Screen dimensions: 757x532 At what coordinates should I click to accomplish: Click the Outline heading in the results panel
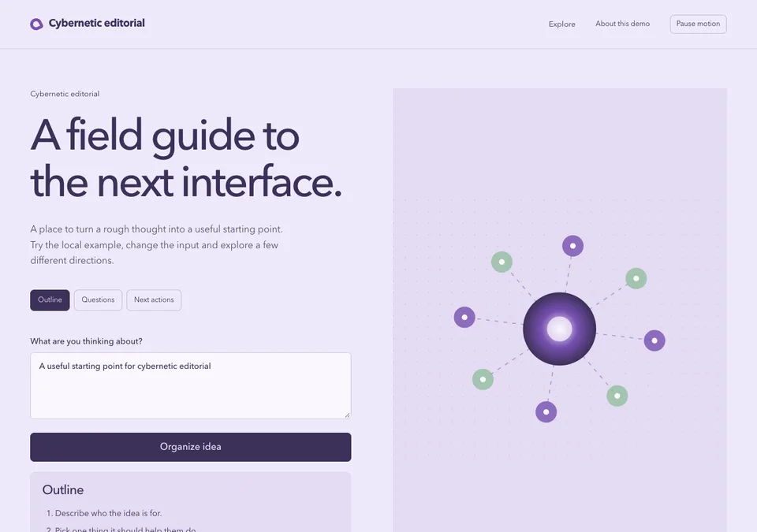[x=63, y=490]
